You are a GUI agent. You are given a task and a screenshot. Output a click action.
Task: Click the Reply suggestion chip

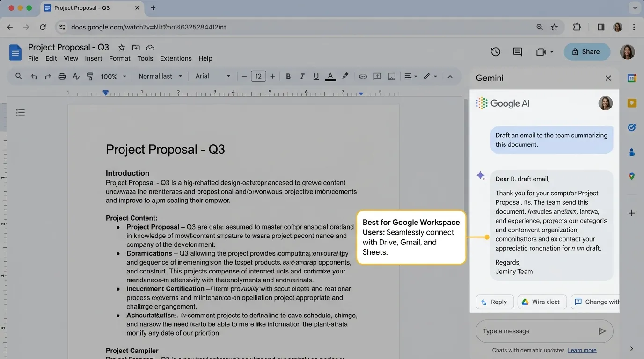coord(495,302)
